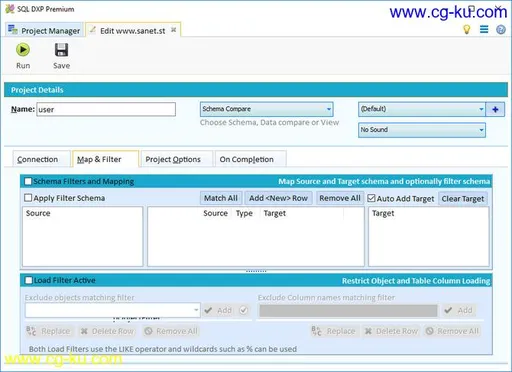Click the blue plus add button

point(495,109)
